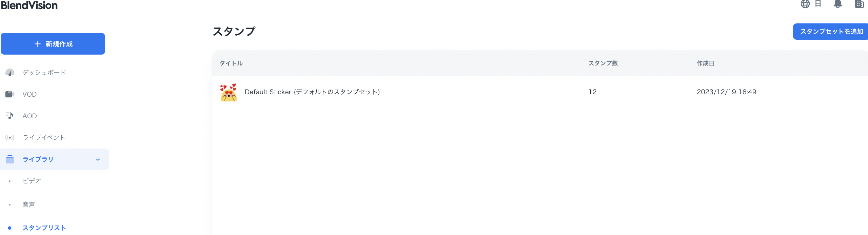The height and width of the screenshot is (235, 868).
Task: Click the AOD music note icon
Action: click(x=10, y=116)
